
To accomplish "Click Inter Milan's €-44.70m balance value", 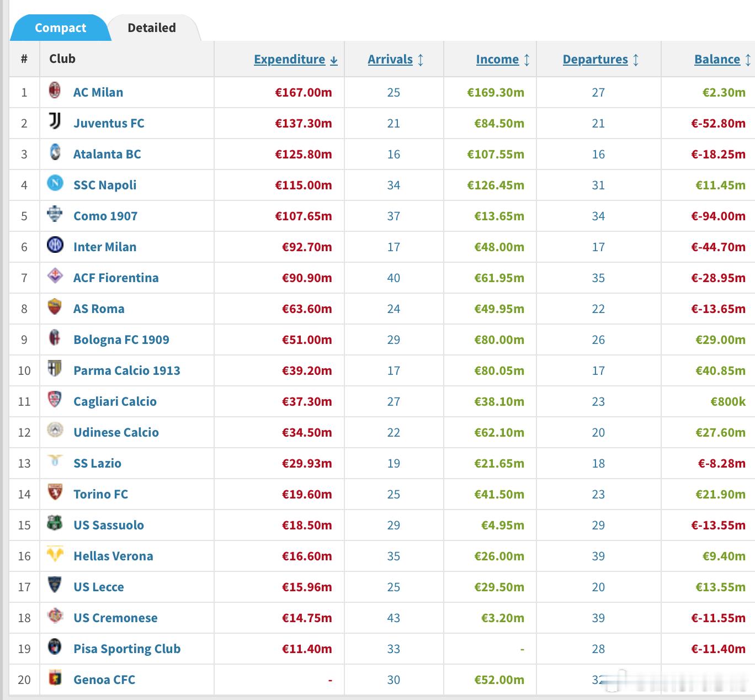I will pyautogui.click(x=719, y=247).
